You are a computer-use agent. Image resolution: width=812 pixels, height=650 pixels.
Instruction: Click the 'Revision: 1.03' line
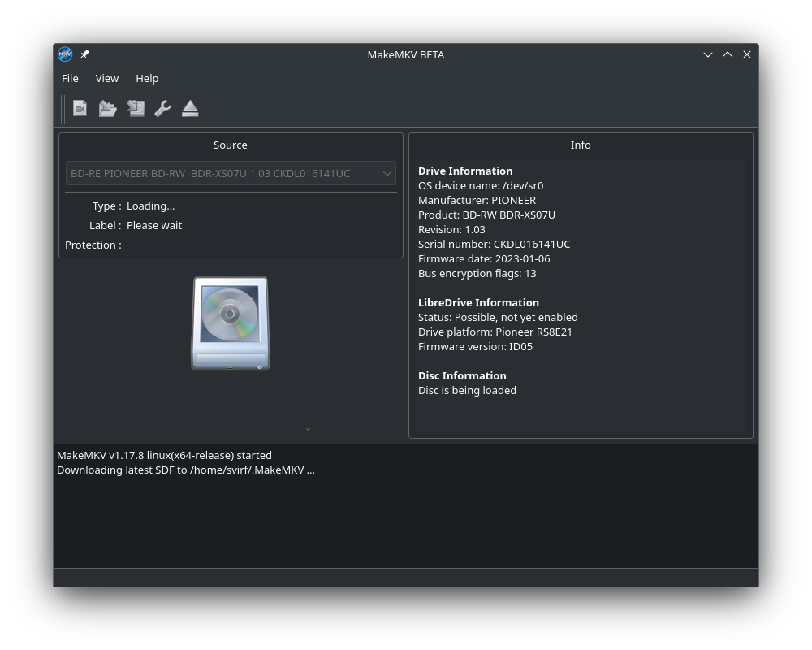451,229
